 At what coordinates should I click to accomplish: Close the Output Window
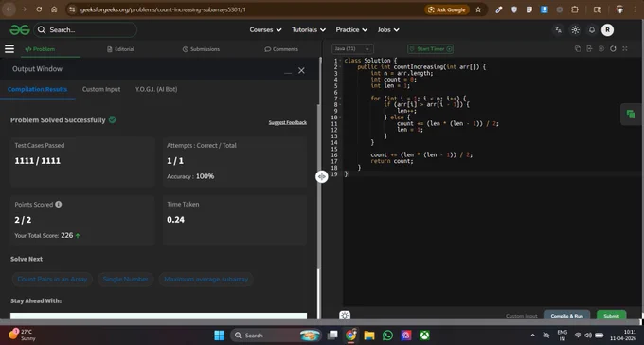click(301, 70)
